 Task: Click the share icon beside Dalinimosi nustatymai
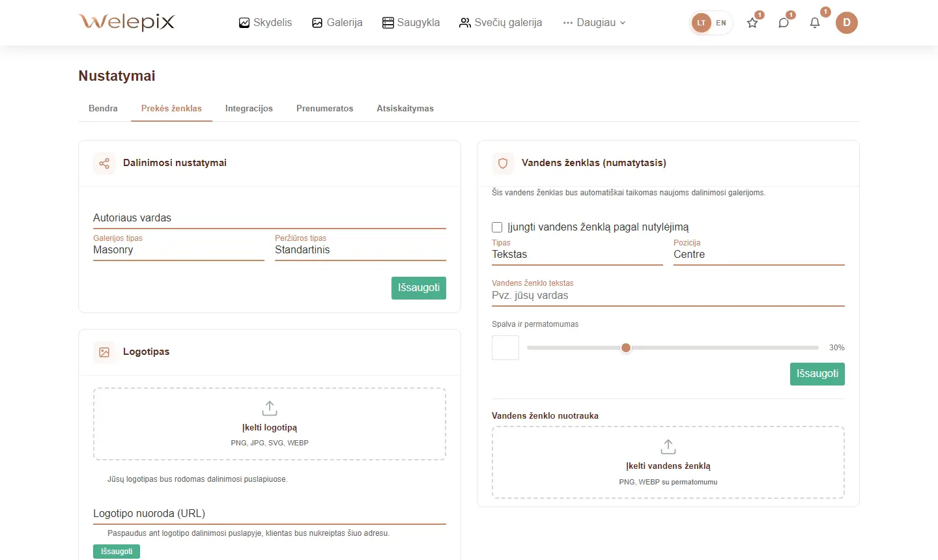104,163
